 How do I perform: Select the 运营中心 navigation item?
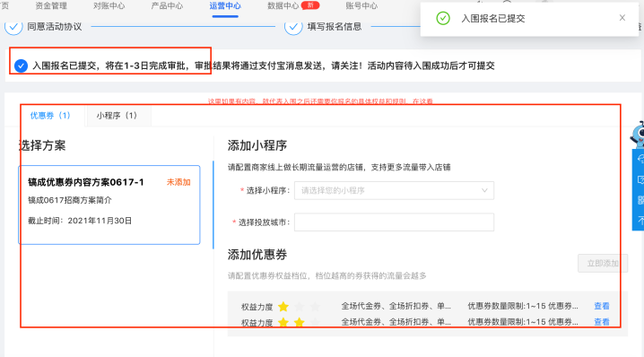(225, 5)
